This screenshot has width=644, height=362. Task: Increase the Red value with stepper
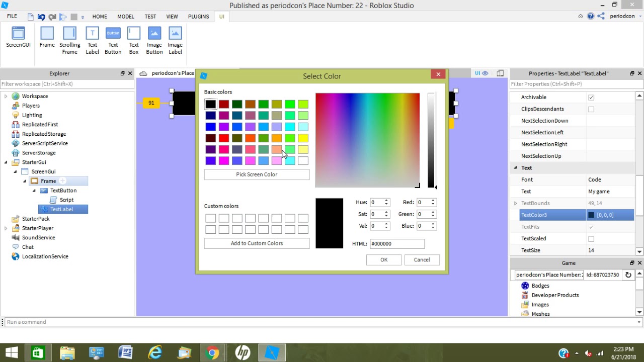[433, 200]
